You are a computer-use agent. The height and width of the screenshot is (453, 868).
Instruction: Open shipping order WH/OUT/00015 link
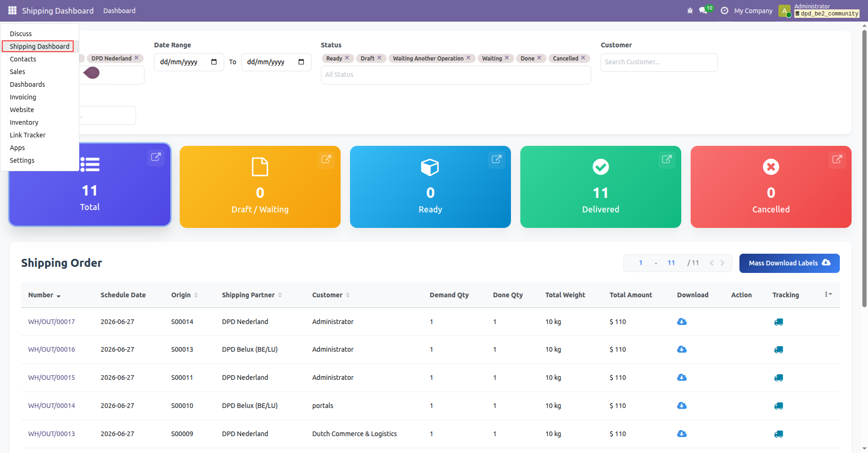(x=52, y=377)
